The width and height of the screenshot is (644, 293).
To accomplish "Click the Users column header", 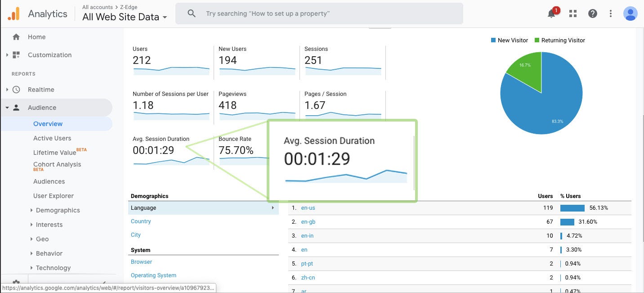I will (546, 196).
